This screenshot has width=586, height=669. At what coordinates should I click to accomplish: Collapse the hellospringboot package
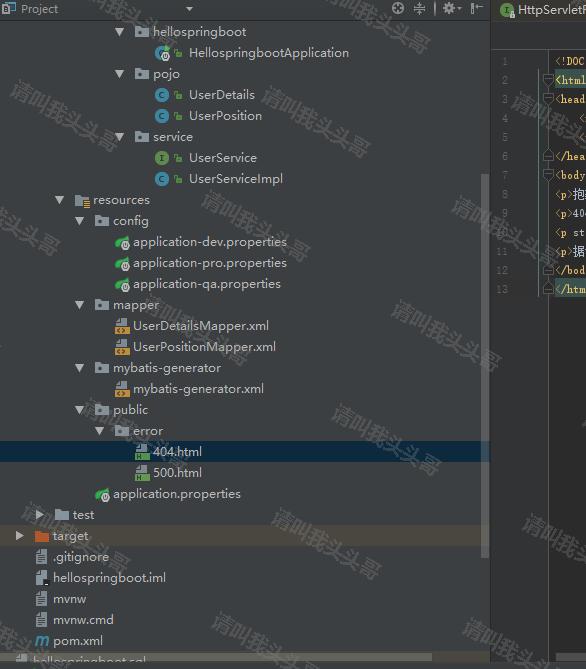tap(120, 32)
